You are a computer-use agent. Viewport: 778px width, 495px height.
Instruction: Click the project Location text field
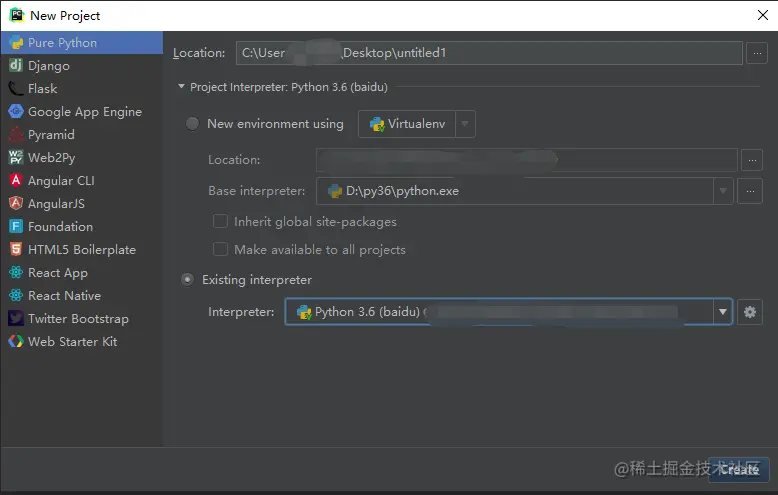pyautogui.click(x=488, y=52)
